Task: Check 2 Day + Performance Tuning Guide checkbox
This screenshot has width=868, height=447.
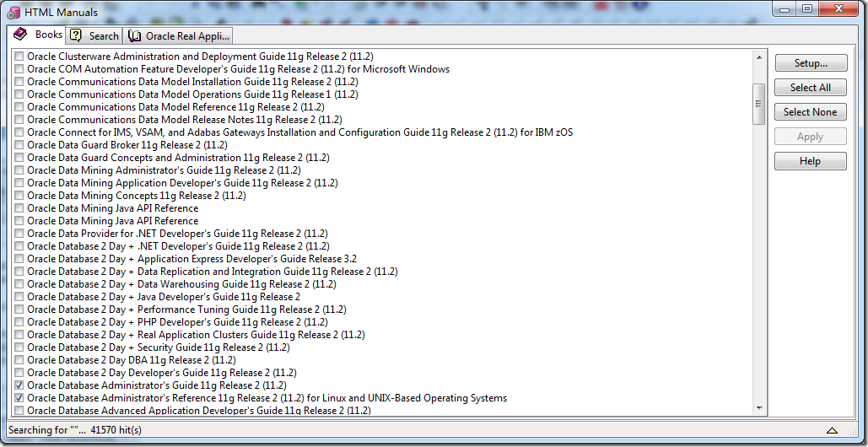Action: (19, 310)
